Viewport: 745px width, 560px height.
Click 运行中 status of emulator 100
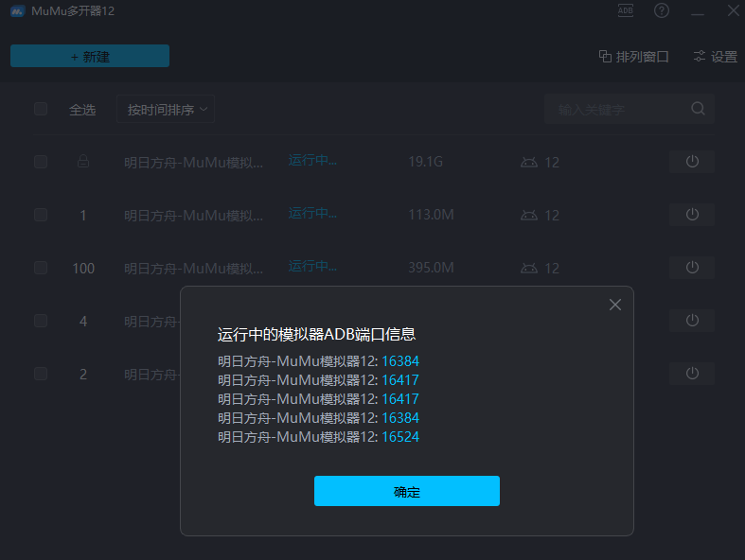312,267
